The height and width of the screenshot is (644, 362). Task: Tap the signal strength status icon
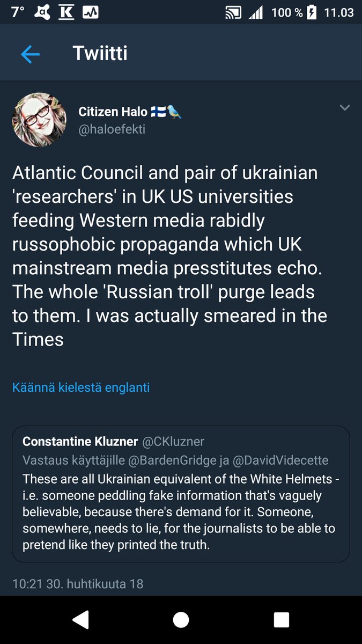[255, 13]
